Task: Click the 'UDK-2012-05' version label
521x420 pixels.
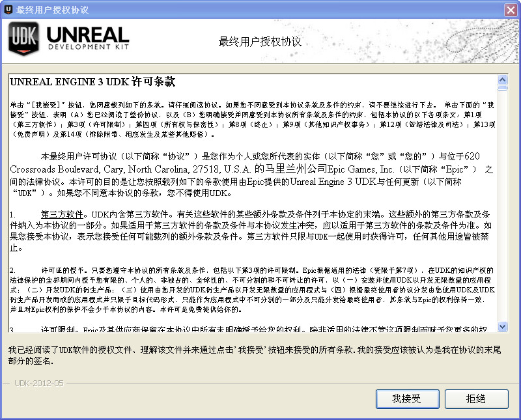Action: tap(39, 383)
